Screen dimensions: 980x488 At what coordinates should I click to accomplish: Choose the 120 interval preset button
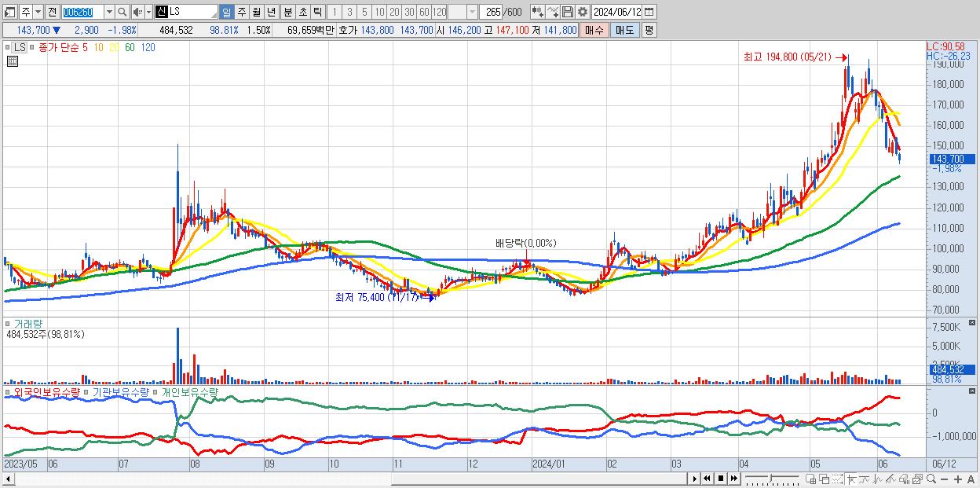pyautogui.click(x=439, y=12)
